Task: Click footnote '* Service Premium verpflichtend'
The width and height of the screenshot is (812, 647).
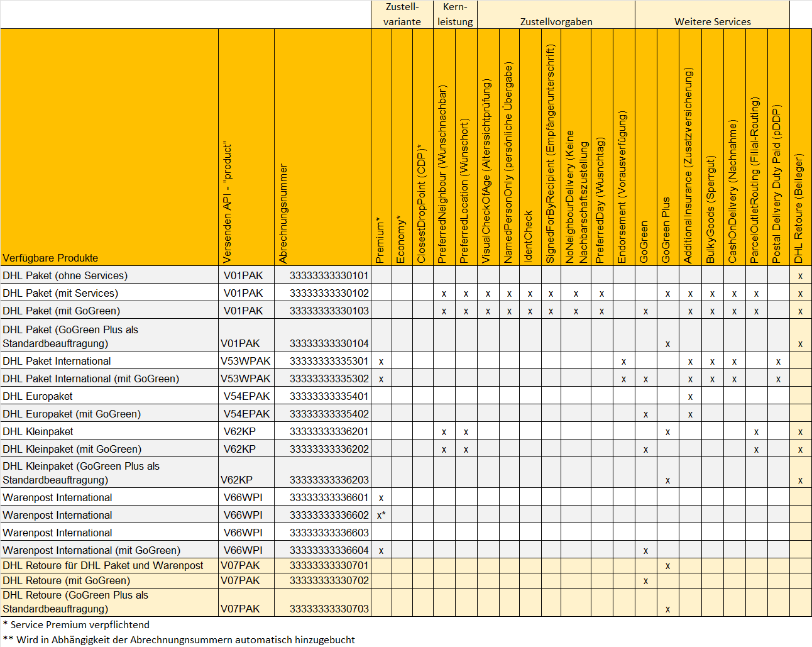Action: 76,624
